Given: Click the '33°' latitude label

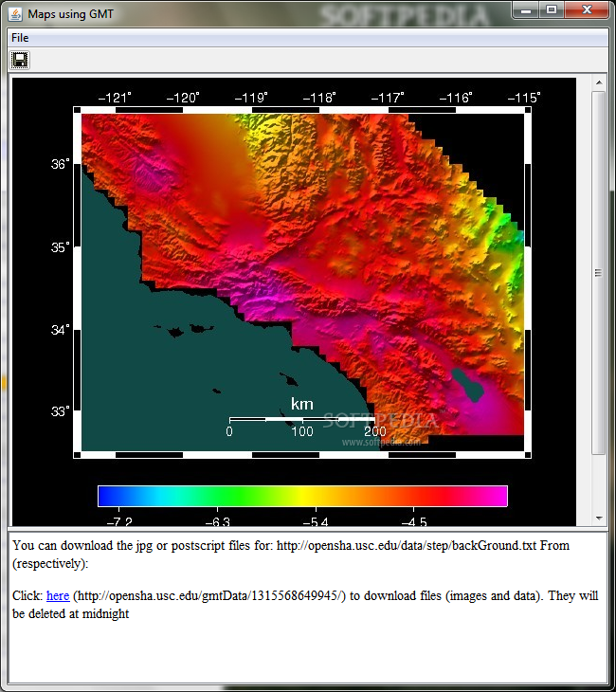Looking at the screenshot, I should tap(61, 411).
